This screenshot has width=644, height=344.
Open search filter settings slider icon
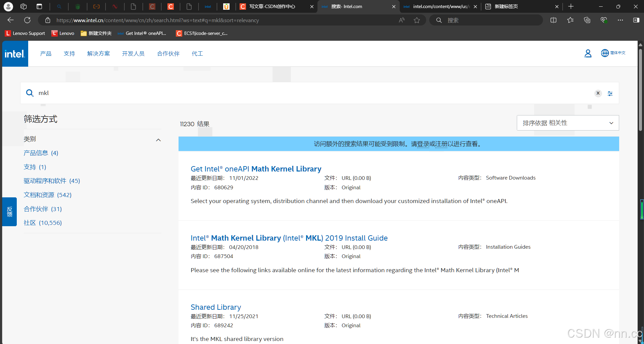point(610,94)
